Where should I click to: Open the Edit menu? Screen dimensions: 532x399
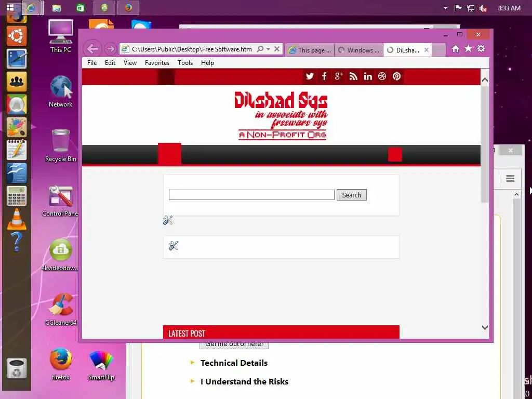(110, 63)
